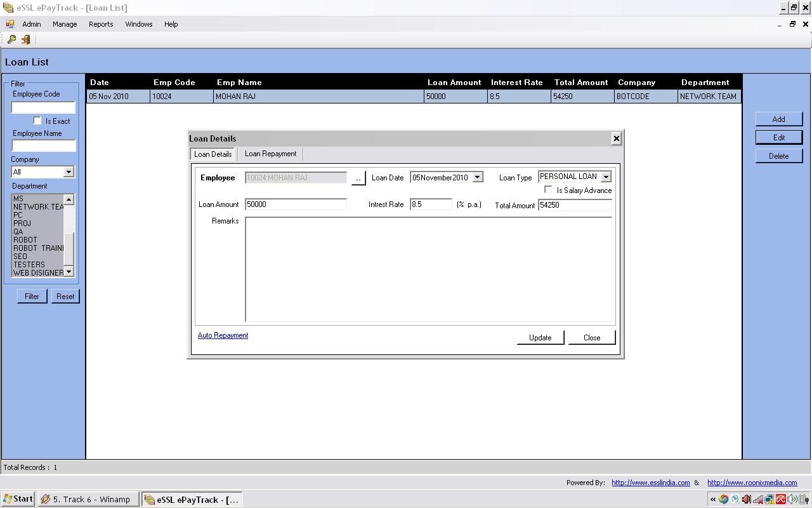
Task: Follow the Auto Repayment link
Action: 223,335
